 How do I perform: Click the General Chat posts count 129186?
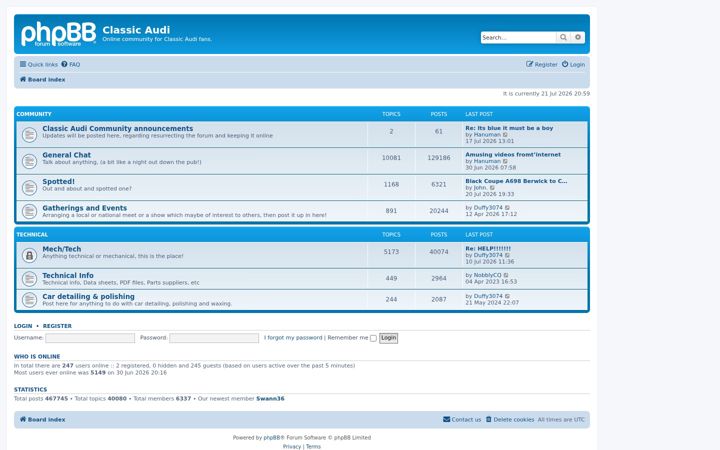[439, 158]
